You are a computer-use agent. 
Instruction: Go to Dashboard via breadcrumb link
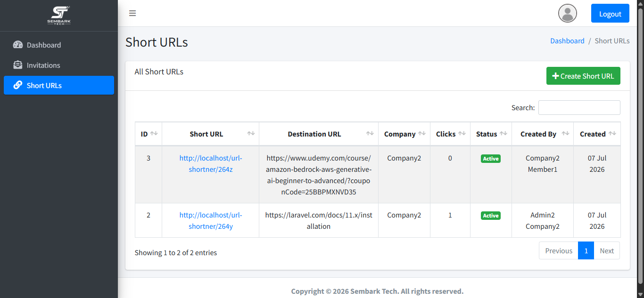(567, 41)
